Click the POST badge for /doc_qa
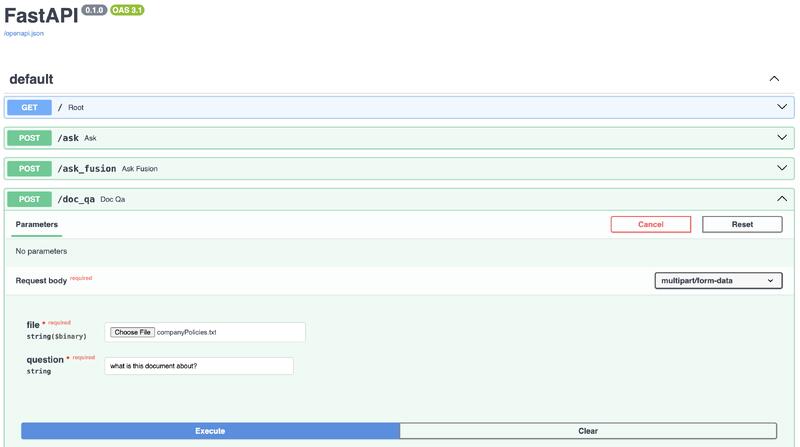 pyautogui.click(x=30, y=199)
